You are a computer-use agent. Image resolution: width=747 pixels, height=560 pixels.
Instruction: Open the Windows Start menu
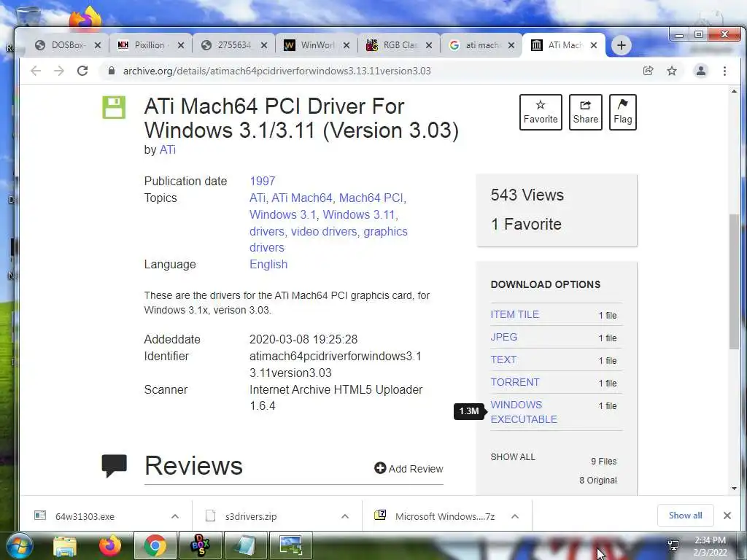point(20,545)
